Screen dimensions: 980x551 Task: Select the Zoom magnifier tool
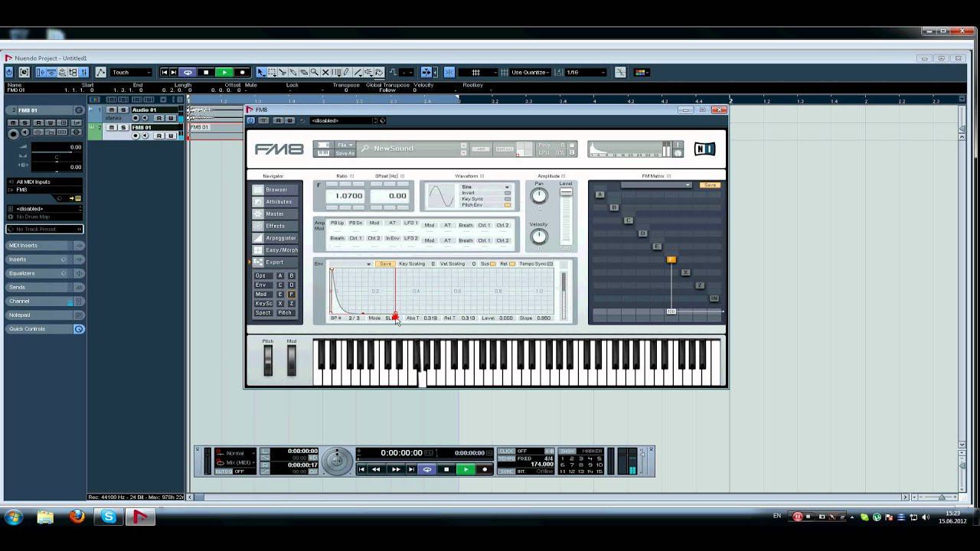click(x=315, y=72)
